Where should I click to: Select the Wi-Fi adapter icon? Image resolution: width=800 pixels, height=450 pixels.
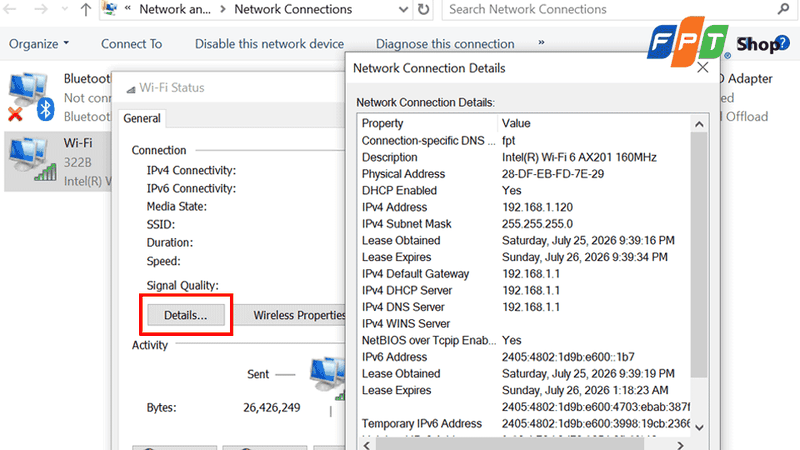tap(33, 159)
